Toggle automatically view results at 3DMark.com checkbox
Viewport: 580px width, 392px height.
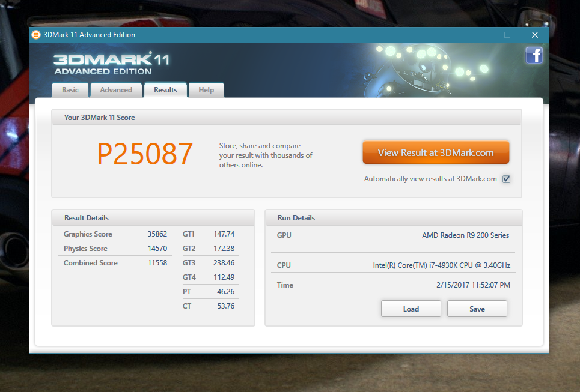507,179
